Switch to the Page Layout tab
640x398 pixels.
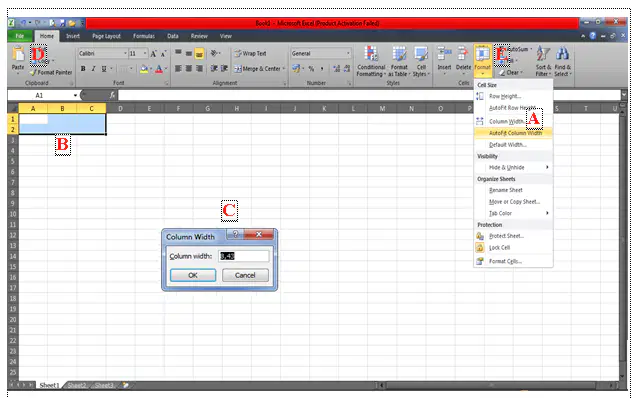pyautogui.click(x=106, y=36)
